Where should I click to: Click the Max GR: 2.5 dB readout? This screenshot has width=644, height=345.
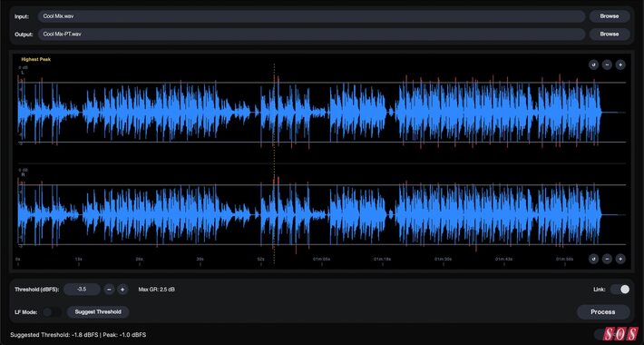(157, 290)
